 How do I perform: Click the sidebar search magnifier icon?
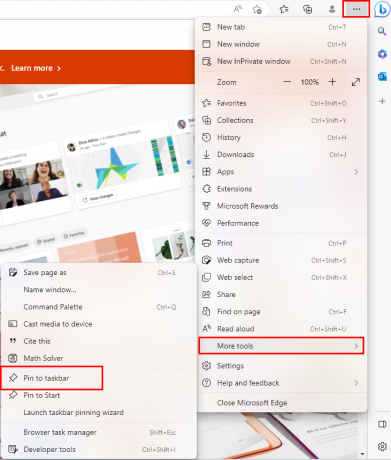tap(382, 31)
